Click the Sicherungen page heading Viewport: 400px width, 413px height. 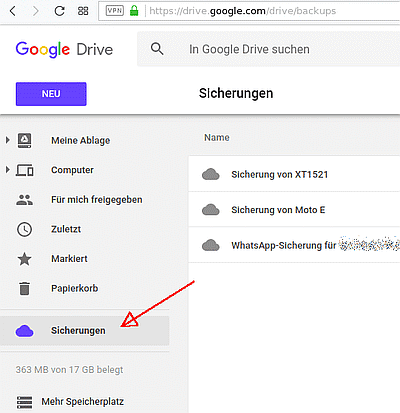coord(236,93)
